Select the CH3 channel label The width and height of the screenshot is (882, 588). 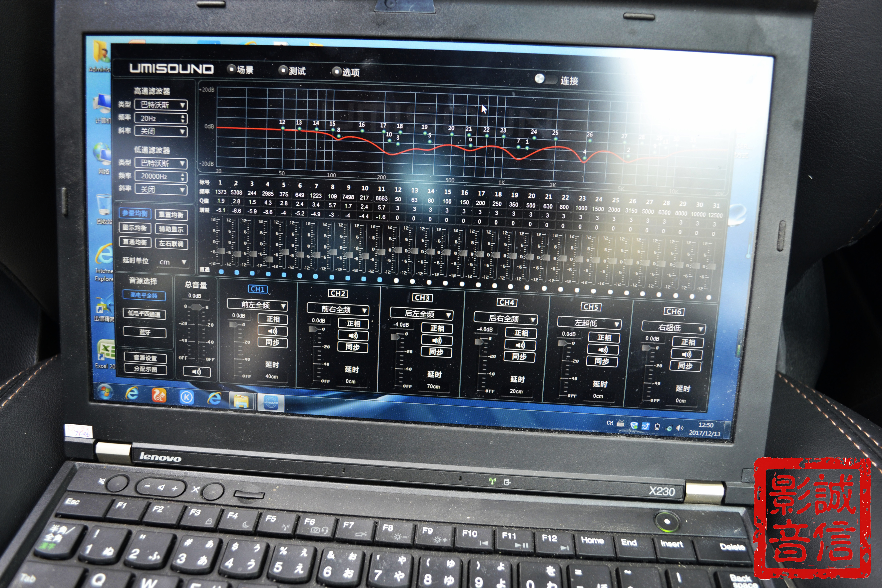click(x=422, y=298)
